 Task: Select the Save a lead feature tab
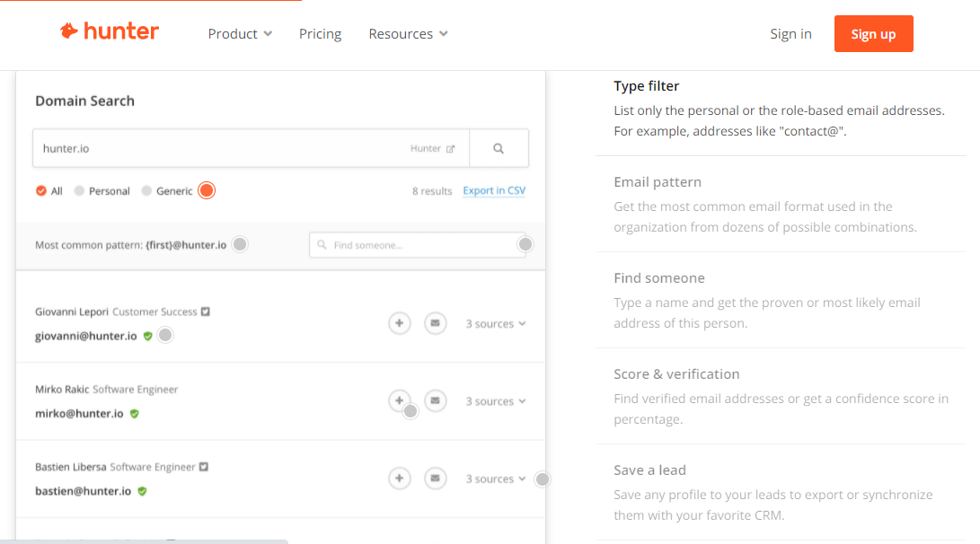781,493
